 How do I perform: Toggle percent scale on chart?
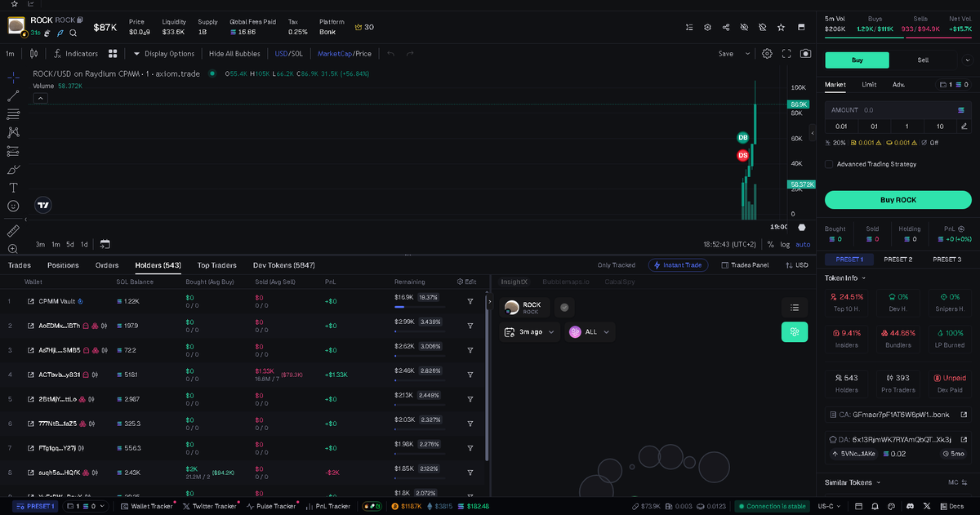pyautogui.click(x=770, y=244)
